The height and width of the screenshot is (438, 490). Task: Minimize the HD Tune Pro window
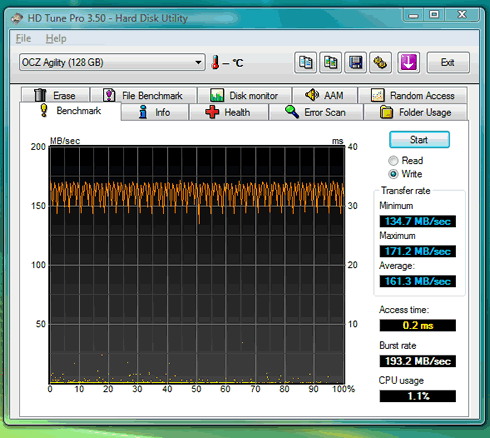pyautogui.click(x=414, y=15)
